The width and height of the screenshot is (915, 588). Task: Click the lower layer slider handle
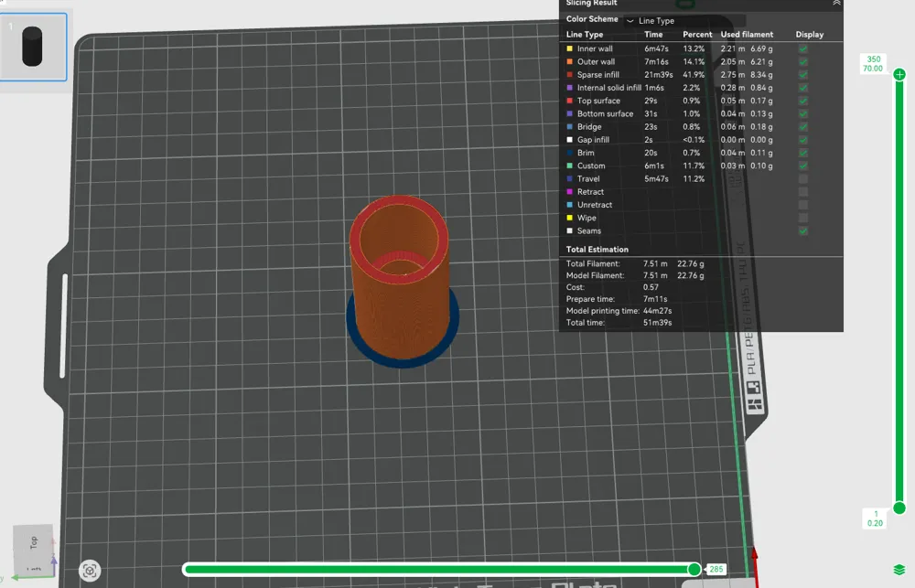(899, 508)
